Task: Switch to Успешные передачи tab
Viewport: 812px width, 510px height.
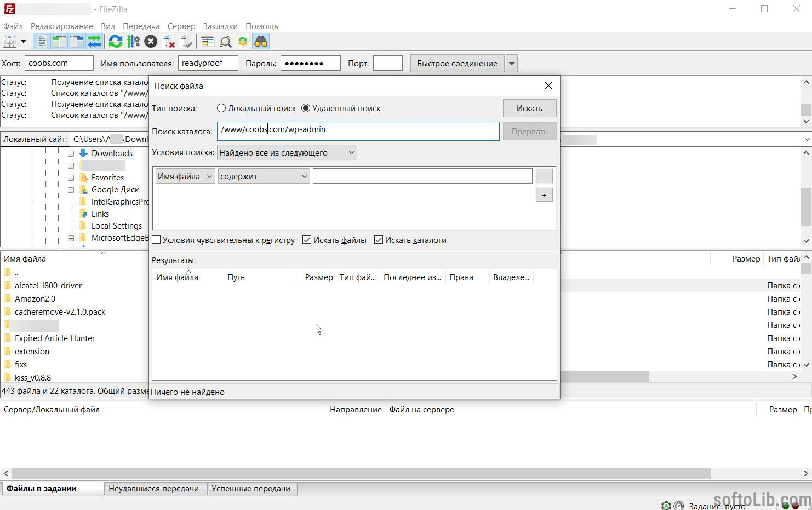Action: pyautogui.click(x=251, y=489)
